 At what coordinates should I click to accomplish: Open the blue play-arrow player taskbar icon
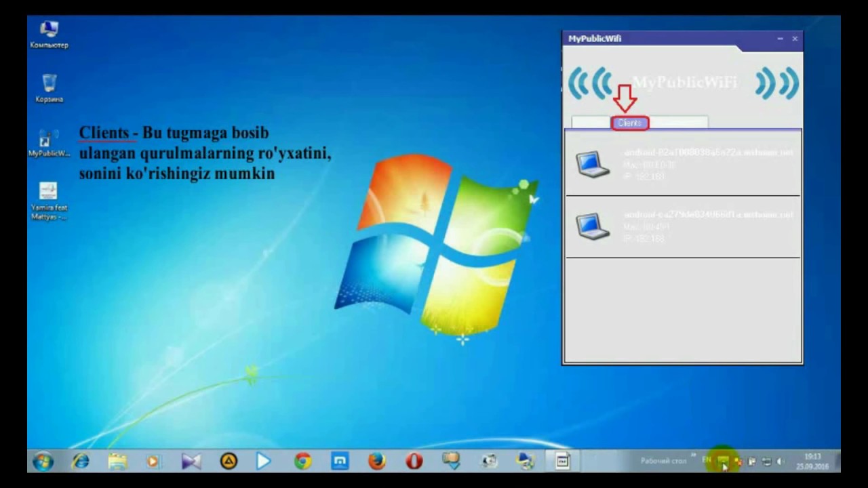pyautogui.click(x=264, y=462)
